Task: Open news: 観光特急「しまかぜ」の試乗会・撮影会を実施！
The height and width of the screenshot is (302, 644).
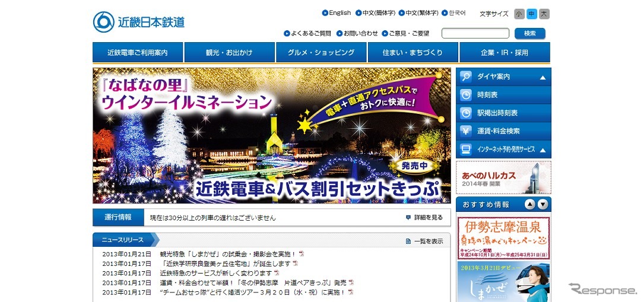Action: tap(228, 253)
